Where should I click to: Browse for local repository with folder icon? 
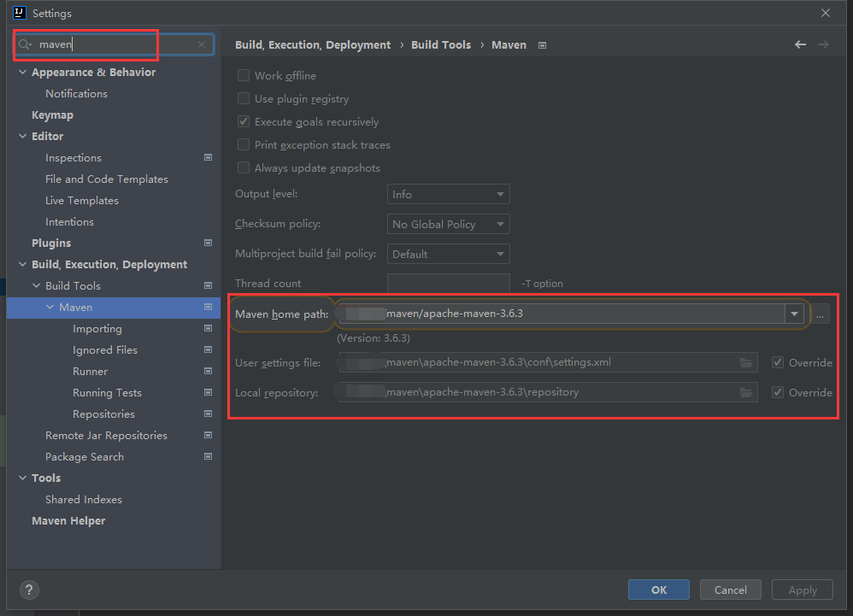pyautogui.click(x=746, y=392)
